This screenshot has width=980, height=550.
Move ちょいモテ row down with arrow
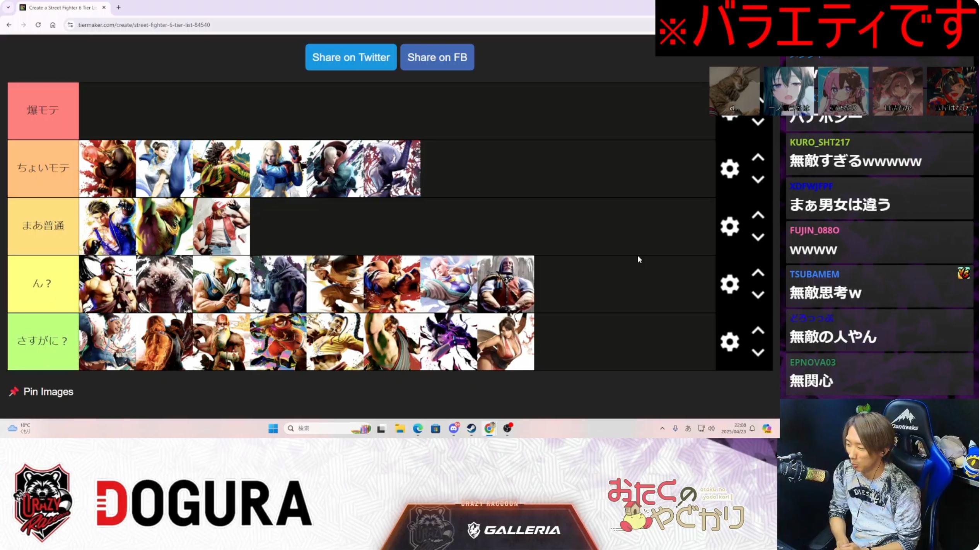click(x=758, y=179)
